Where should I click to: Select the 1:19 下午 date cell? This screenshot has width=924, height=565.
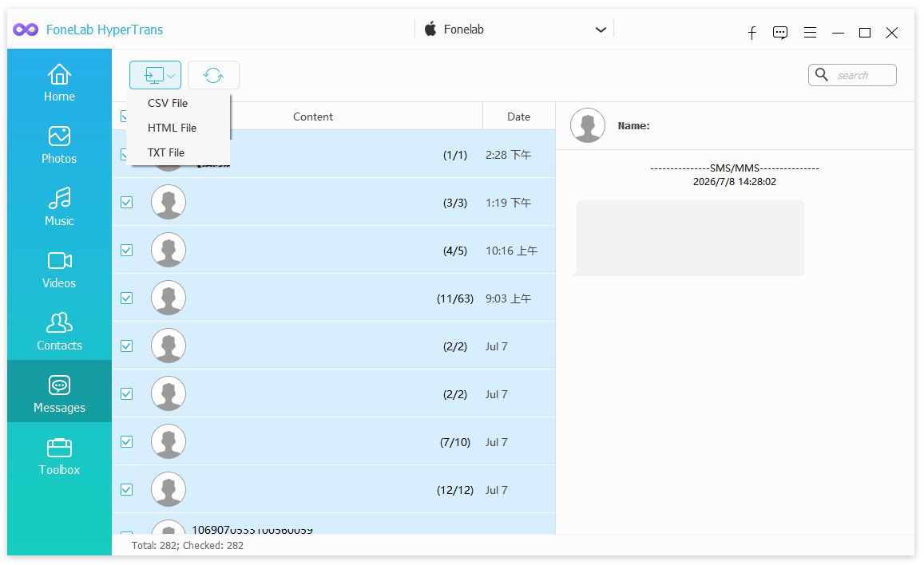508,203
